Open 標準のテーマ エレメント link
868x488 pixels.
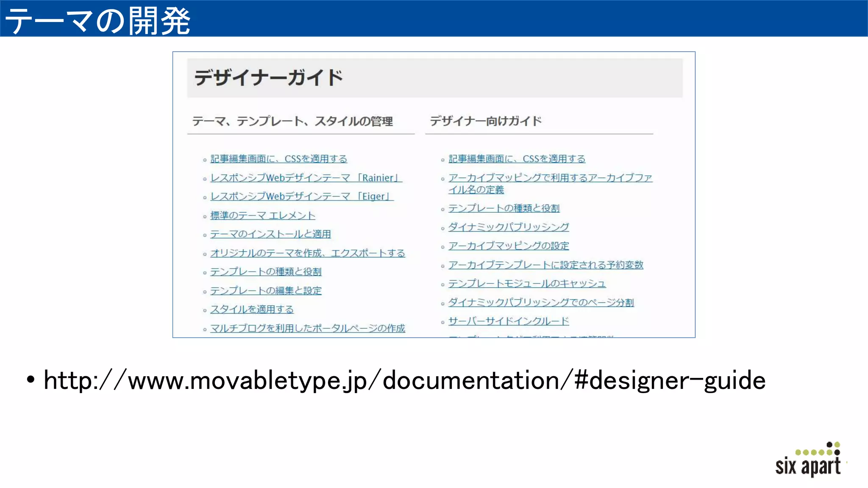[x=263, y=216]
